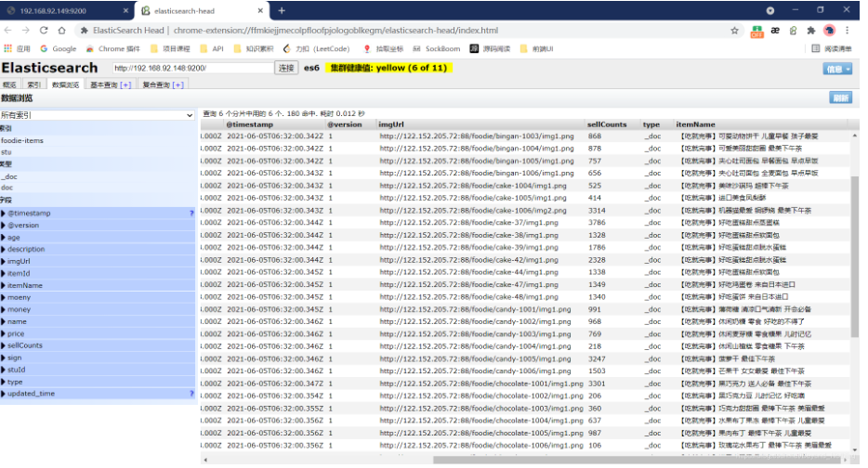
Task: Select the stu index
Action: pyautogui.click(x=7, y=151)
